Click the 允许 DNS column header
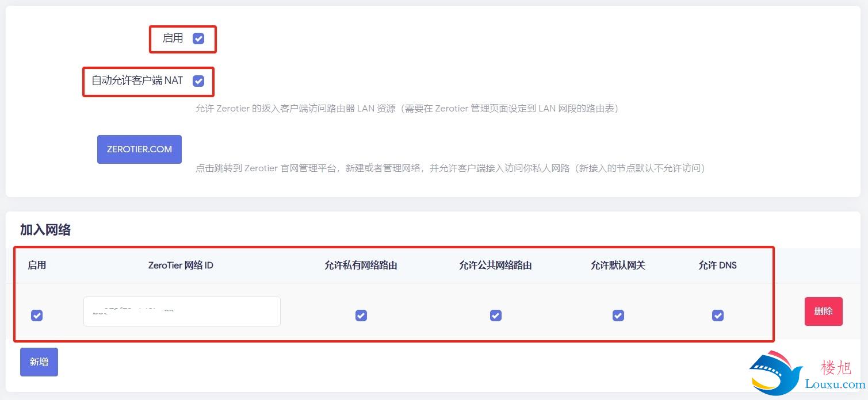The height and width of the screenshot is (400, 868). pyautogui.click(x=718, y=266)
